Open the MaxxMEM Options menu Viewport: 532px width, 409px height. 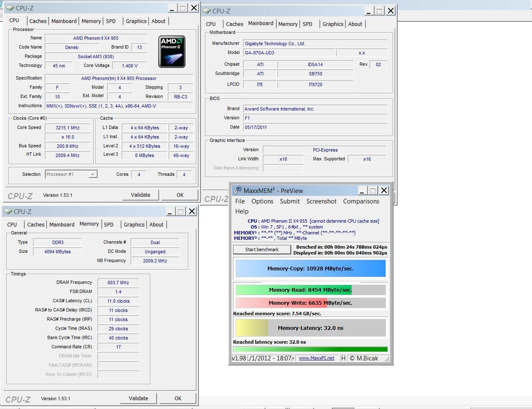[262, 201]
